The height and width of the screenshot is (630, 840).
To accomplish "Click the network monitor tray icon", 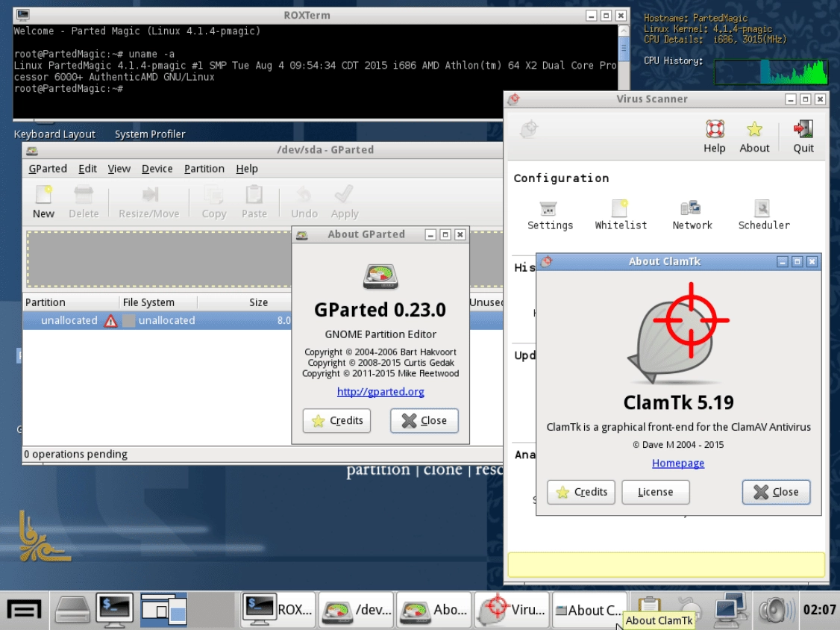I will click(x=731, y=610).
